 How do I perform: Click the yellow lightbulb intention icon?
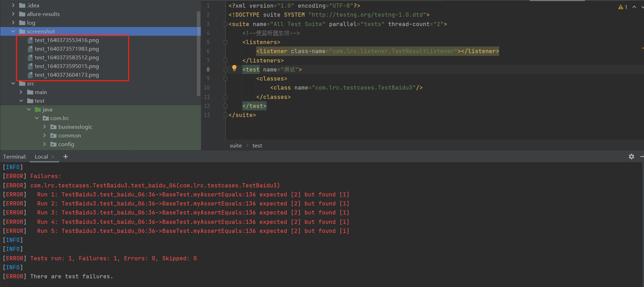tap(234, 68)
